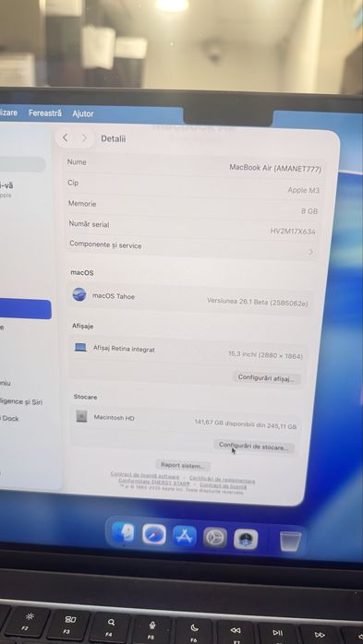The height and width of the screenshot is (644, 363).
Task: Select the Dock sidebar item
Action: (9, 418)
